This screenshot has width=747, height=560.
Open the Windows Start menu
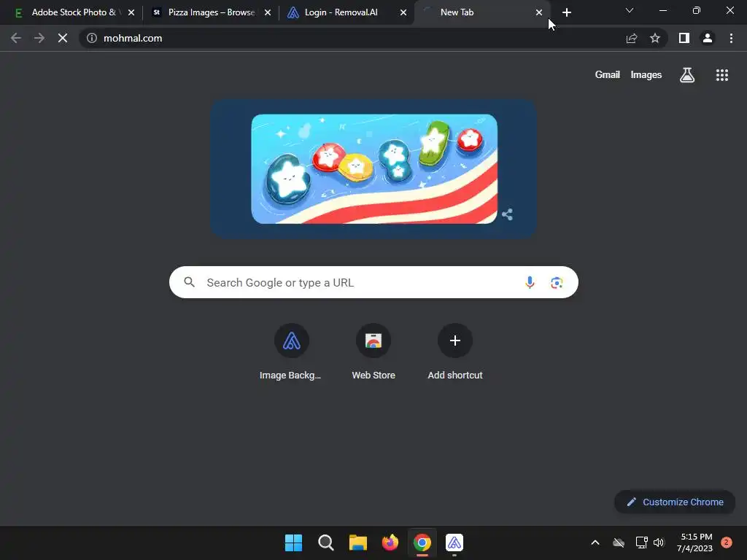click(x=293, y=542)
